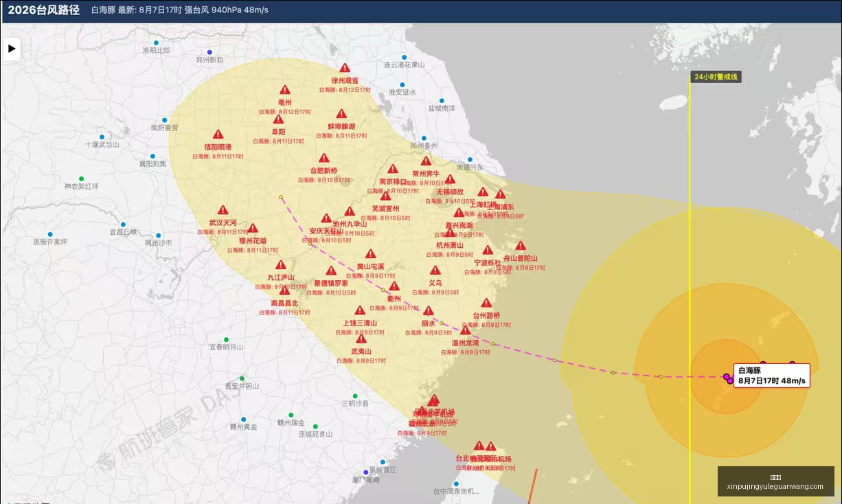The image size is (842, 504).
Task: Select the 宜春明月山 green airport dot
Action: (x=226, y=339)
